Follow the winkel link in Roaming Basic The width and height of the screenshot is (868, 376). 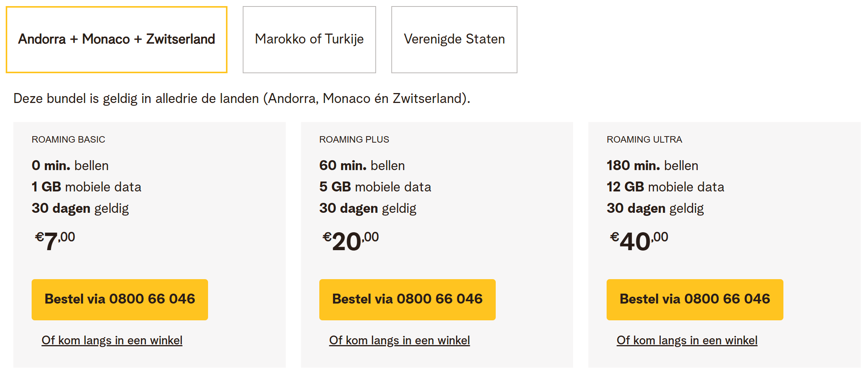tap(112, 340)
